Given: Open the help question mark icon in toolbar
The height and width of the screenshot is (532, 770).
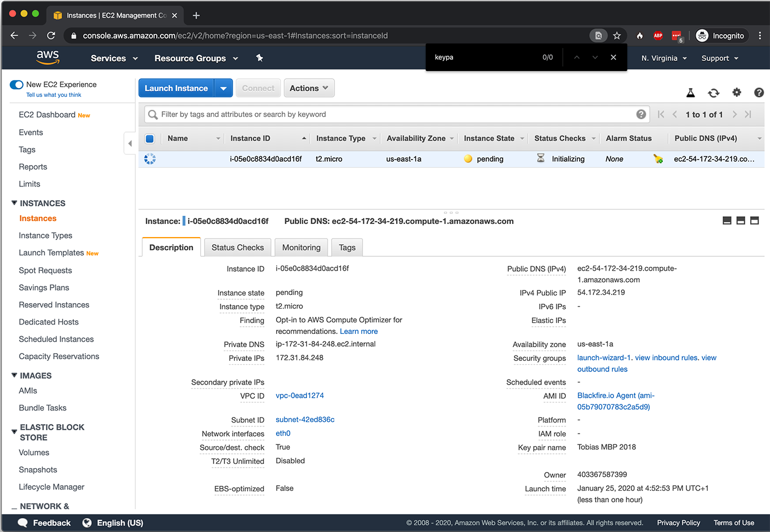Looking at the screenshot, I should (759, 92).
